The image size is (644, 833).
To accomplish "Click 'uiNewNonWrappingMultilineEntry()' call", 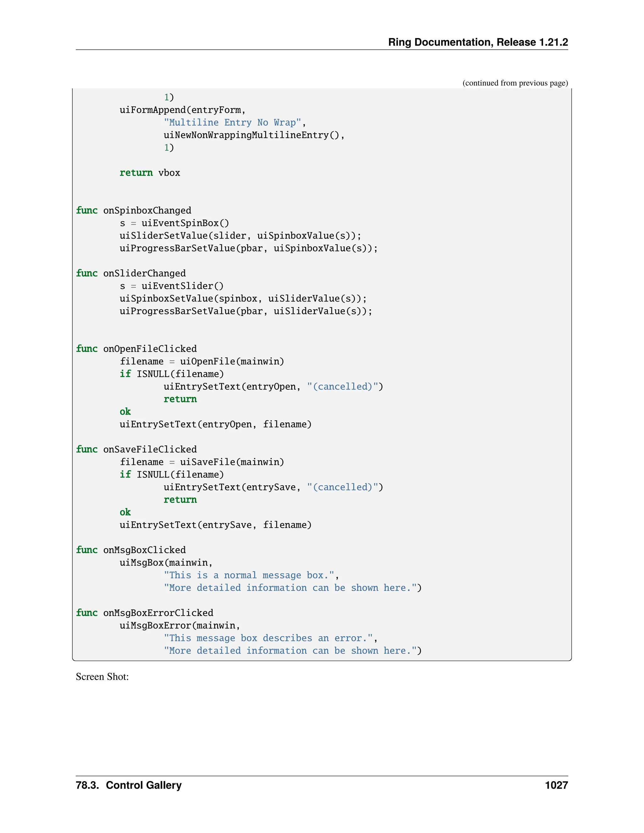I will [x=254, y=135].
